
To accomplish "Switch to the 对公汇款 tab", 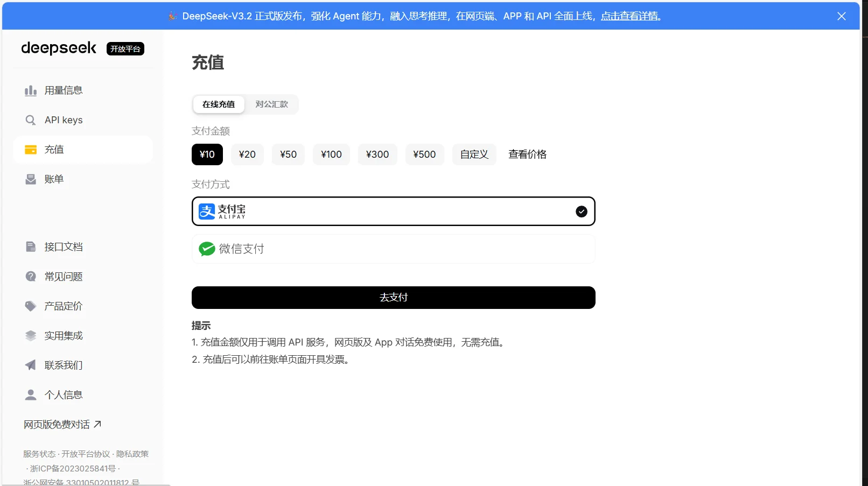I will tap(271, 104).
